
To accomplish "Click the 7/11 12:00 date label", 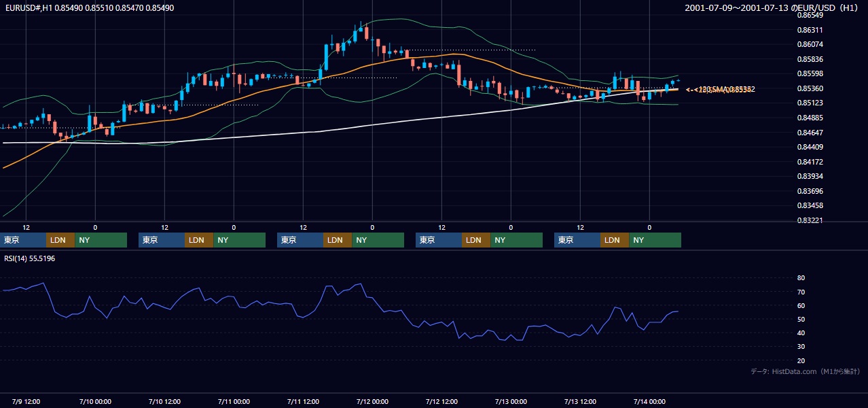I will coord(304,401).
